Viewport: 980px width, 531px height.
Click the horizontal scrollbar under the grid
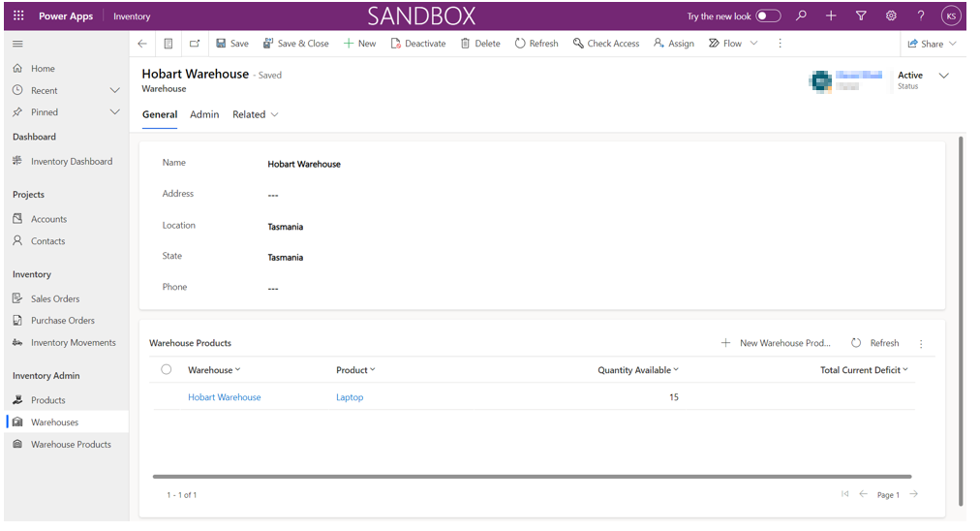532,477
